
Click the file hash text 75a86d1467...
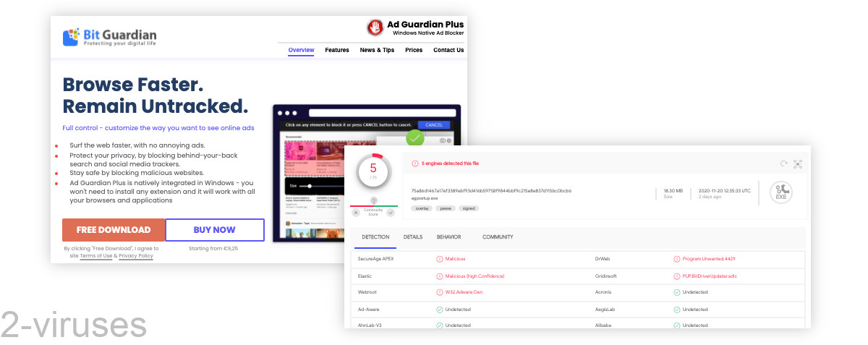[492, 191]
